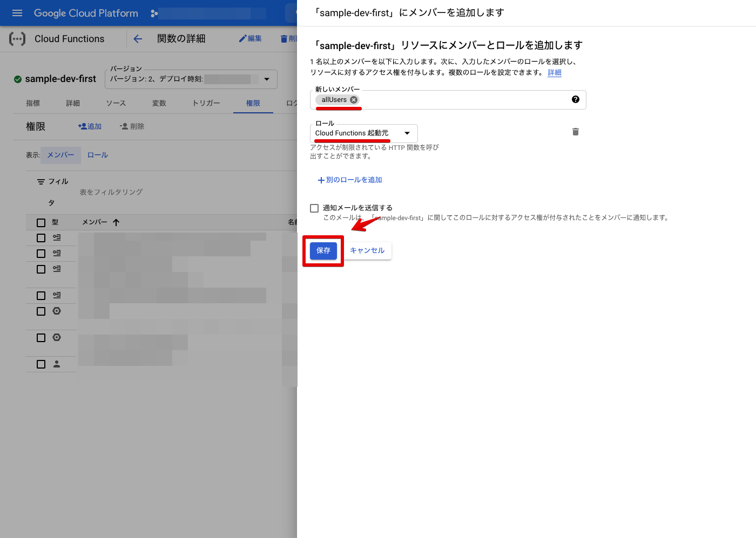
Task: Click 別のロールを追加 link
Action: click(x=350, y=180)
